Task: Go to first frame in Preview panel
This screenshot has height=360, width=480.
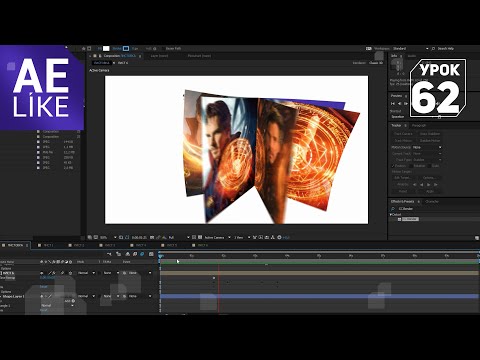Action: tap(393, 104)
